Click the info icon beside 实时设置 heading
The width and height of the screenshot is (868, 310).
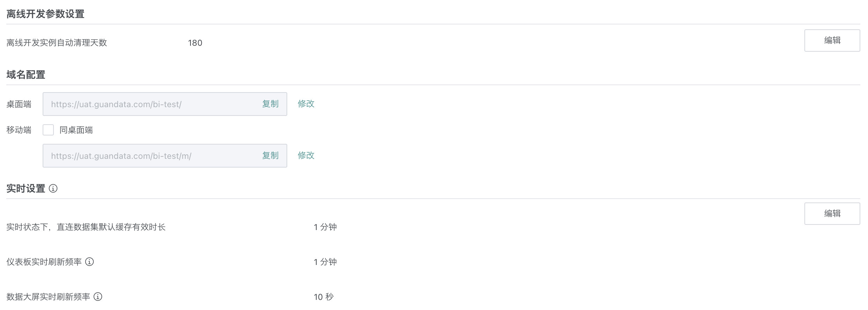coord(53,189)
